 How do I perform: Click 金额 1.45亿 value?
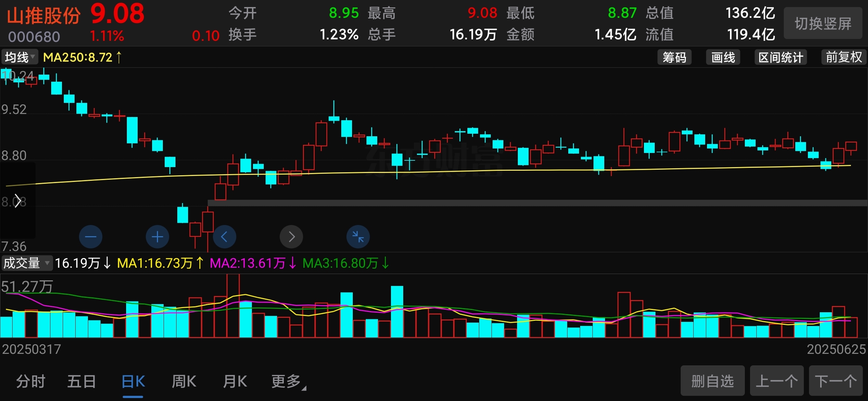point(615,35)
